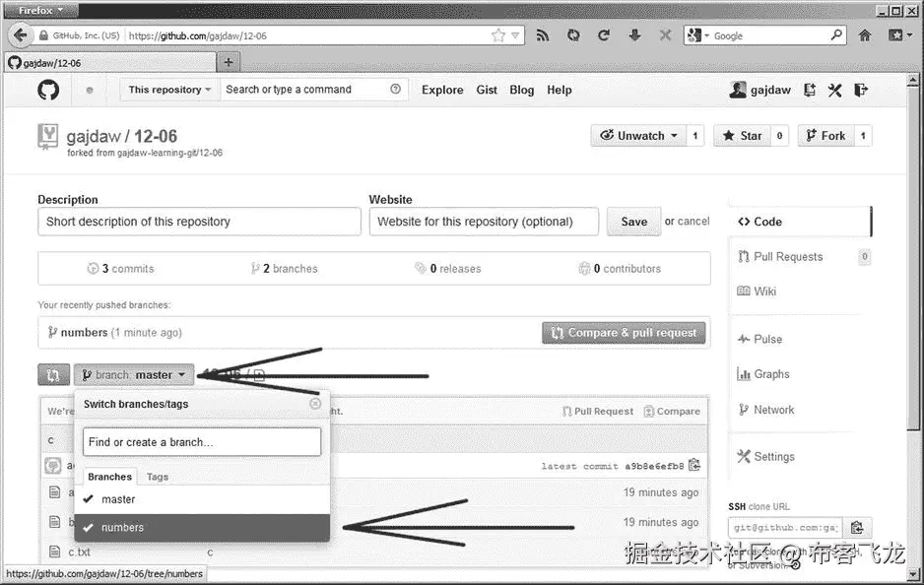Open repository Settings in sidebar
The height and width of the screenshot is (585, 924).
tap(766, 457)
